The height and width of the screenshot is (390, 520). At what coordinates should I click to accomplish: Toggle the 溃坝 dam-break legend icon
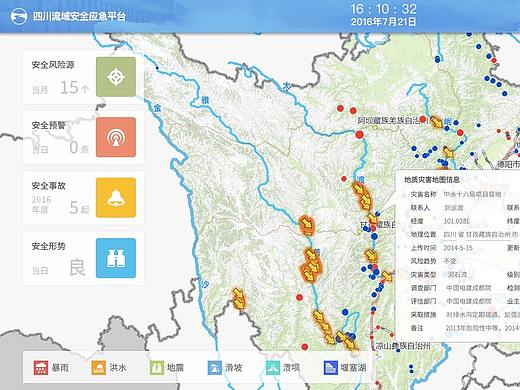[273, 368]
